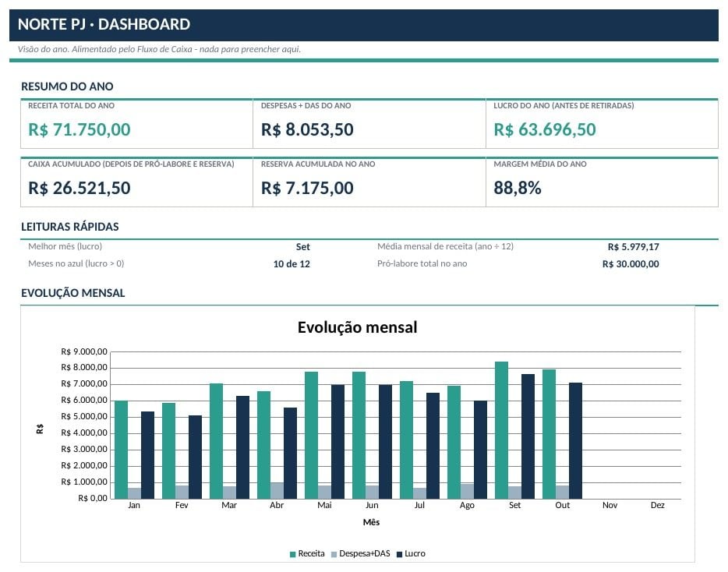Click the R$ 0,00 axis label
The height and width of the screenshot is (572, 728).
click(x=93, y=498)
